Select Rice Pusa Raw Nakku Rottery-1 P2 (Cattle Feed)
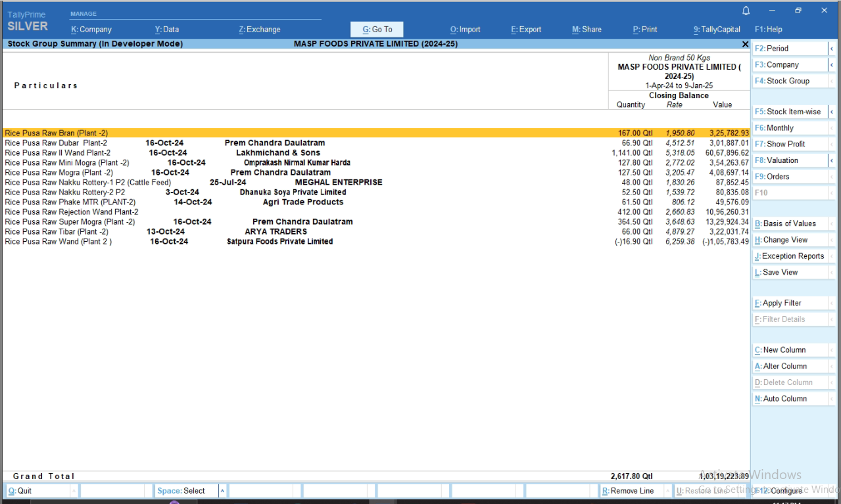Screen dimensions: 841x504 (x=376, y=183)
